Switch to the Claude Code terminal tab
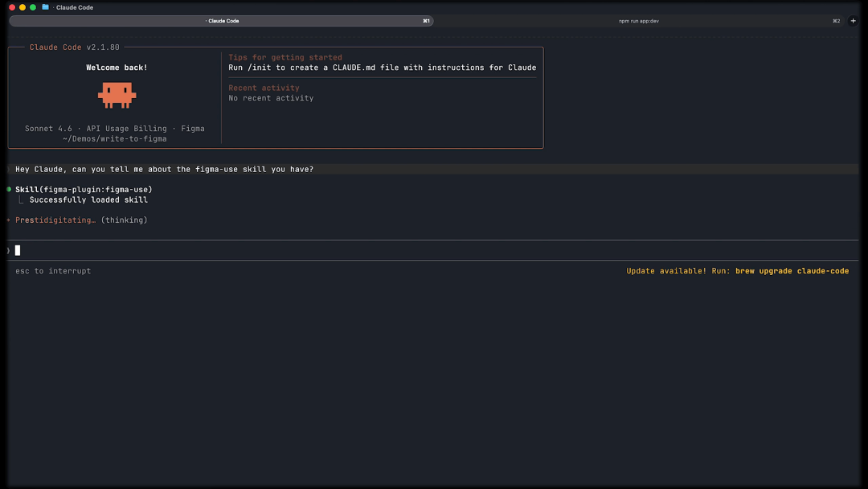This screenshot has width=868, height=489. pos(222,21)
